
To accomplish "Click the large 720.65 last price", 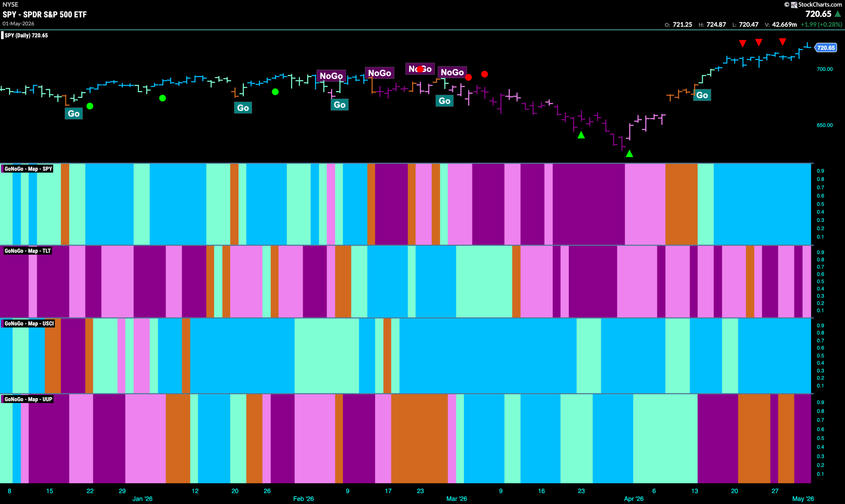I will tap(818, 14).
